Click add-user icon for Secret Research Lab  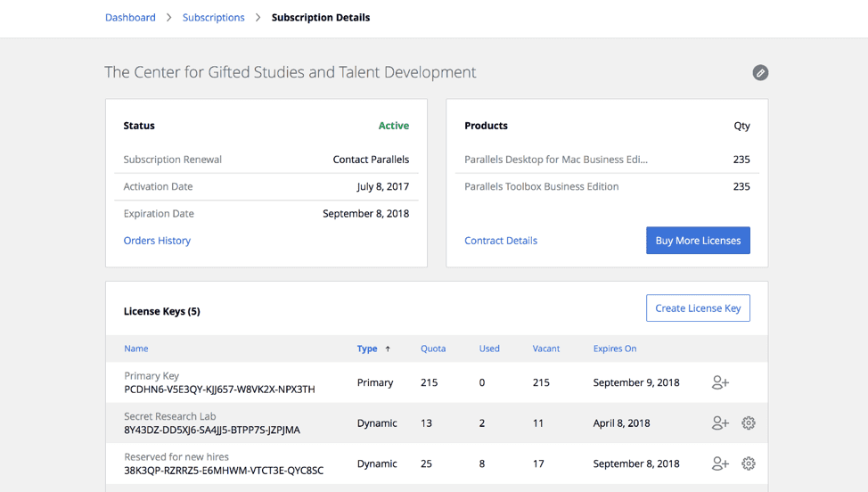click(x=720, y=422)
